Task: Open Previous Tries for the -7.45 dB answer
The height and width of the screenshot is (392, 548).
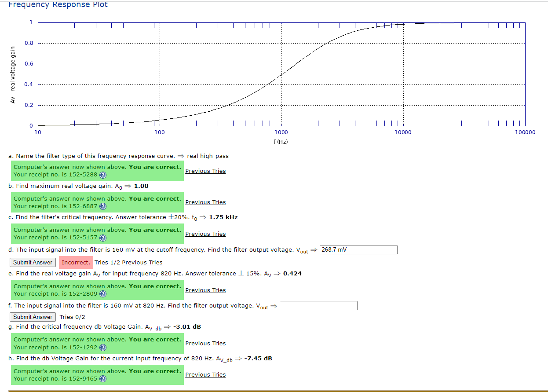Action: (205, 374)
